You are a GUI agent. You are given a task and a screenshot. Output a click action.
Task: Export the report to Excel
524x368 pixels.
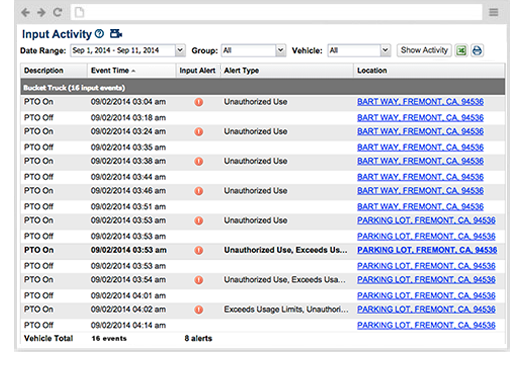[461, 50]
